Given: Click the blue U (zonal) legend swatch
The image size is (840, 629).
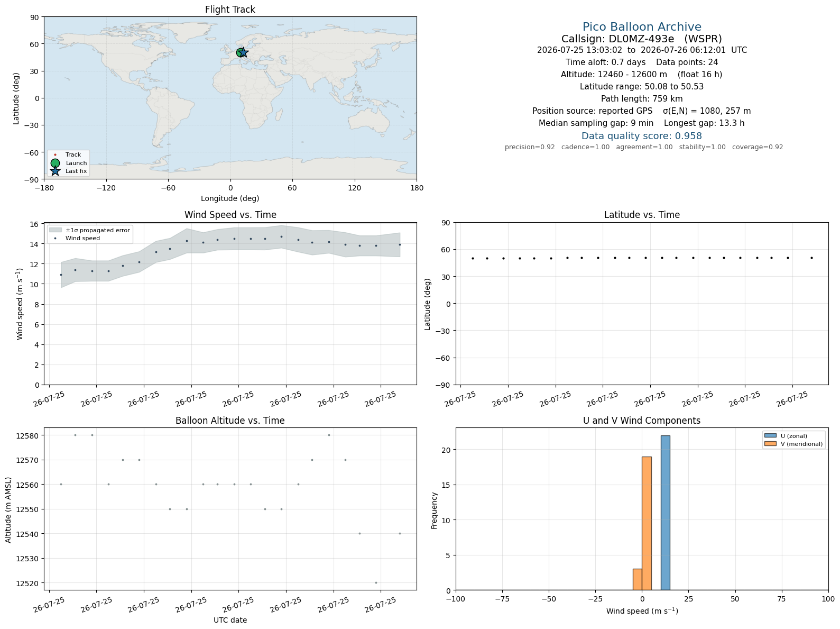Looking at the screenshot, I should point(770,436).
